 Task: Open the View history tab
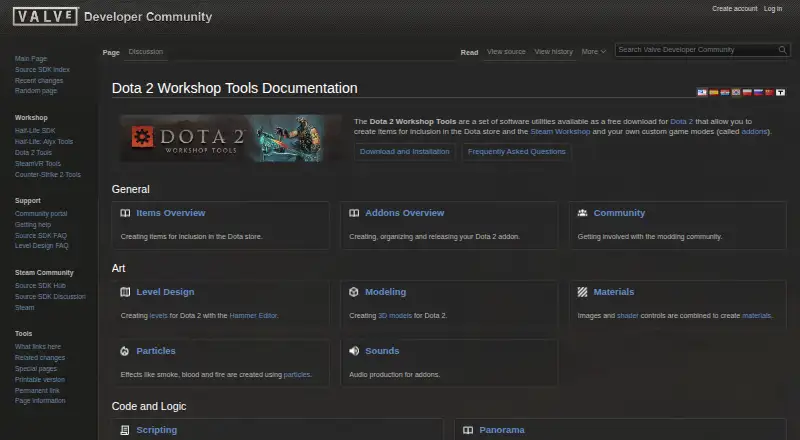[554, 52]
